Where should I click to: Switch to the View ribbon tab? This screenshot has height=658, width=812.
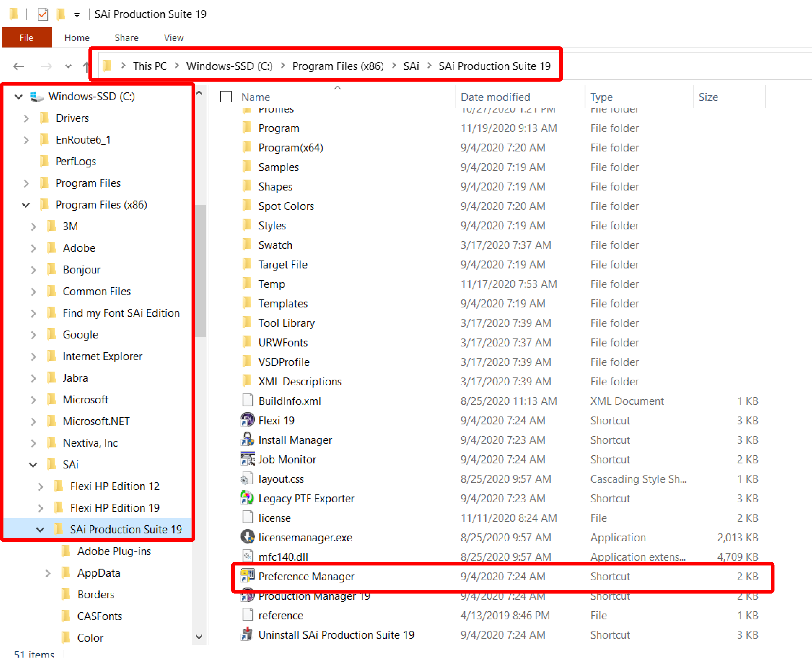173,37
